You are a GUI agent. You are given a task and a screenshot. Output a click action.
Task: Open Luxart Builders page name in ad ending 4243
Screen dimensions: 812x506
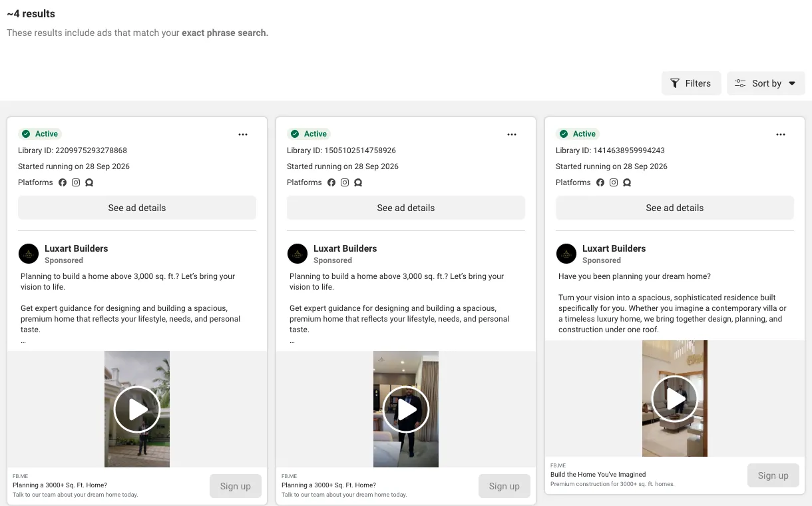click(614, 248)
